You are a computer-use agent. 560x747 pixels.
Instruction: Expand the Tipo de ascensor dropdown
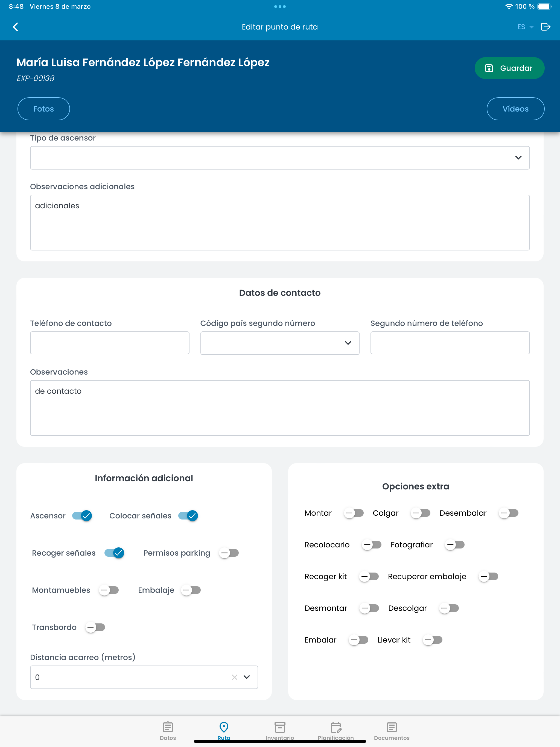280,158
